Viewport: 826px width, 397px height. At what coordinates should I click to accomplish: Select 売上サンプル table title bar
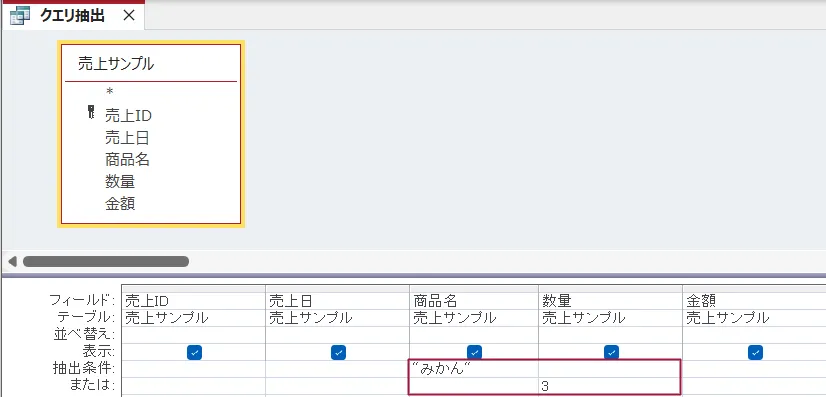tap(151, 64)
